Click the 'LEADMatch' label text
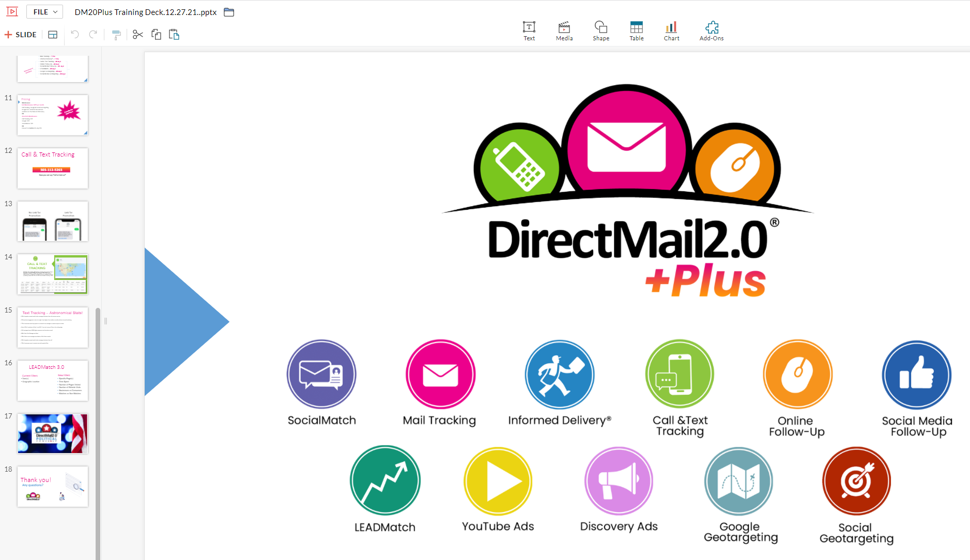 (385, 527)
